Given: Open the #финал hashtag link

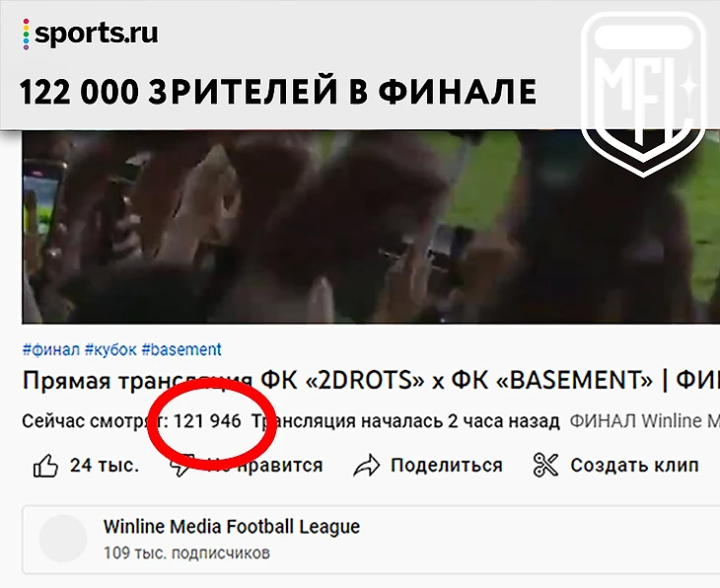Looking at the screenshot, I should point(51,349).
